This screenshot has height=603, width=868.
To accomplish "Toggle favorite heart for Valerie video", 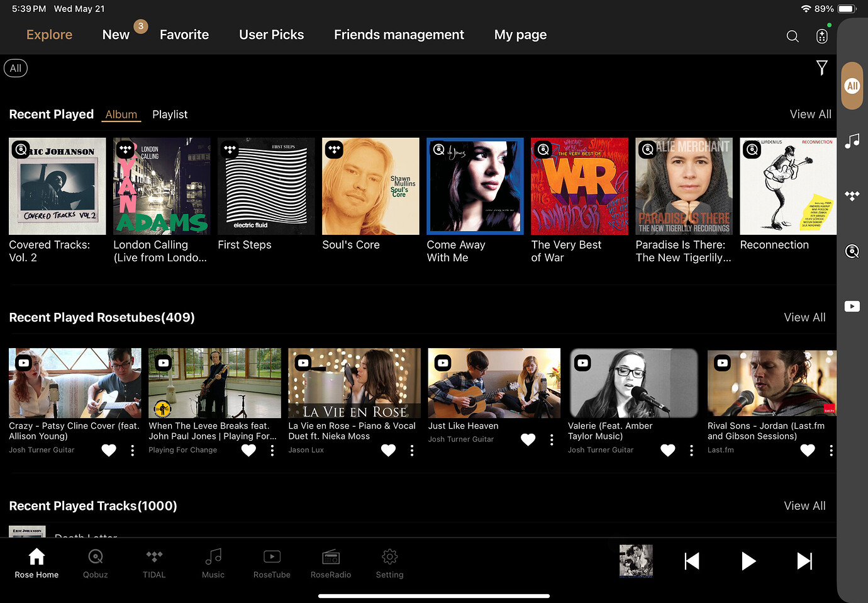I will [x=667, y=450].
